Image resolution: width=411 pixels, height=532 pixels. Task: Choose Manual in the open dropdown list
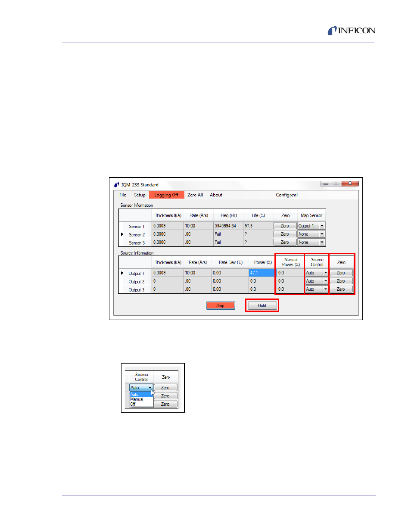(x=141, y=399)
